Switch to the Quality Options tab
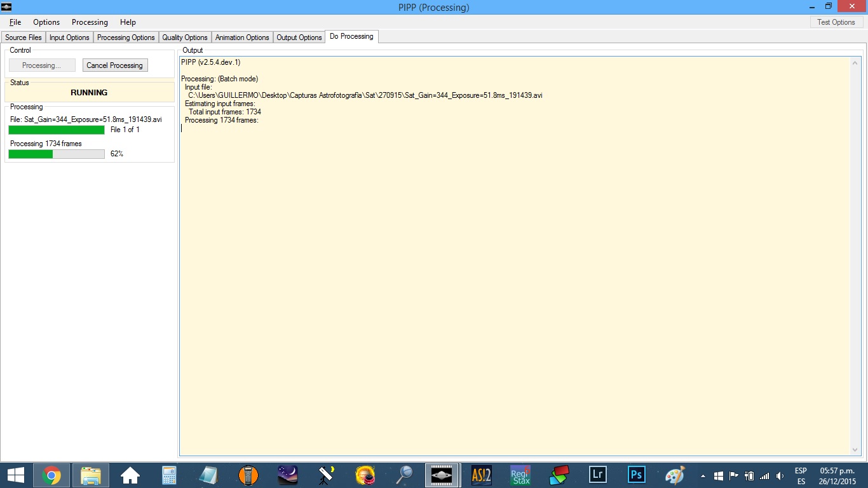This screenshot has height=488, width=868. [x=185, y=37]
